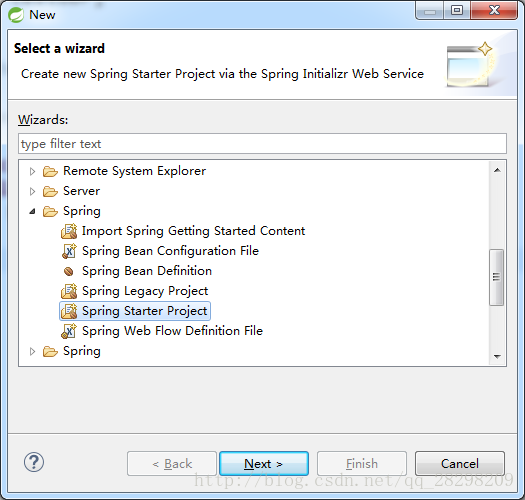Click the Spring Bean Configuration File icon
Viewport: 525px width, 500px height.
69,251
